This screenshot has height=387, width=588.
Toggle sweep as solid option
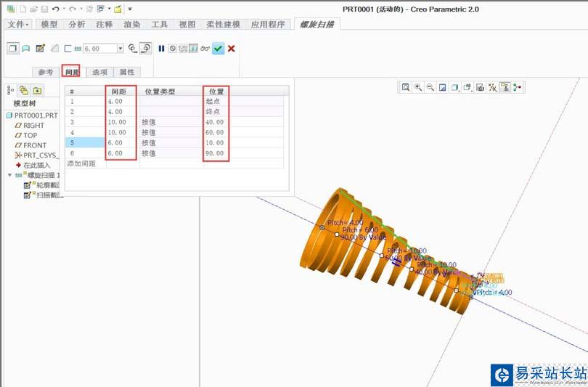click(13, 49)
